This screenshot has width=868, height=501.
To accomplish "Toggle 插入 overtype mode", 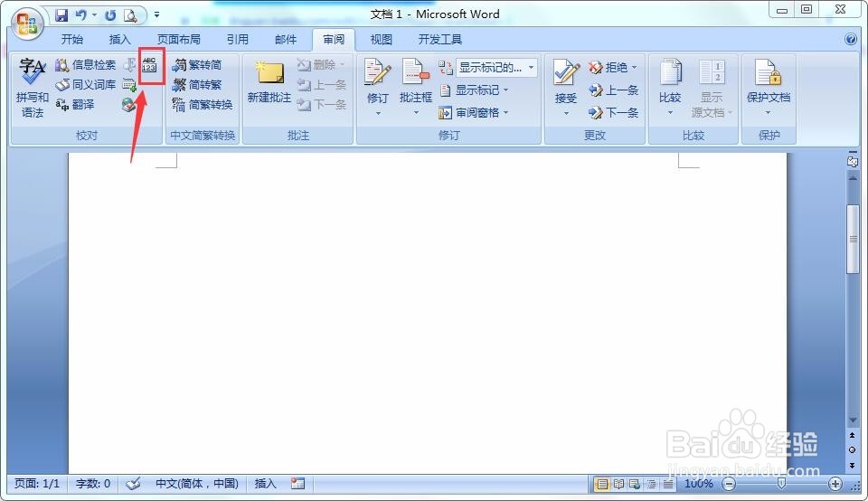I will point(265,484).
